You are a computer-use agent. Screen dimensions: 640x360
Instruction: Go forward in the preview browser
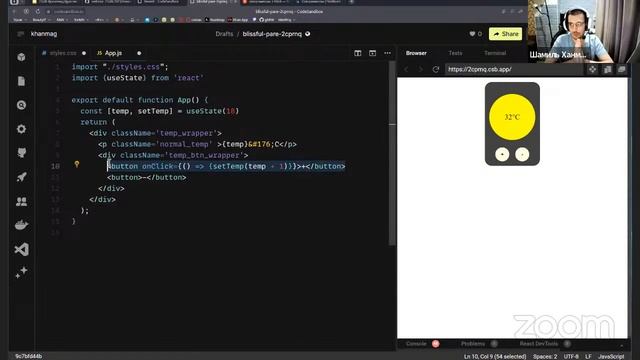pos(421,69)
